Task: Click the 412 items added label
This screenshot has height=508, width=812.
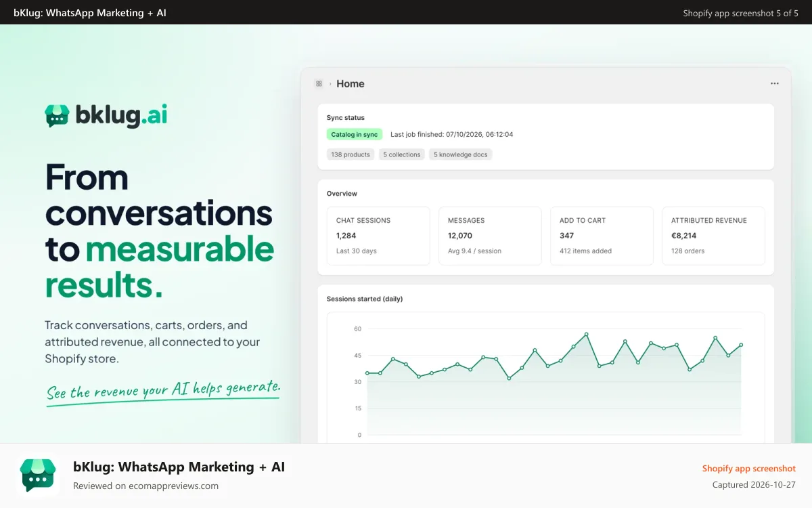Action: 585,251
